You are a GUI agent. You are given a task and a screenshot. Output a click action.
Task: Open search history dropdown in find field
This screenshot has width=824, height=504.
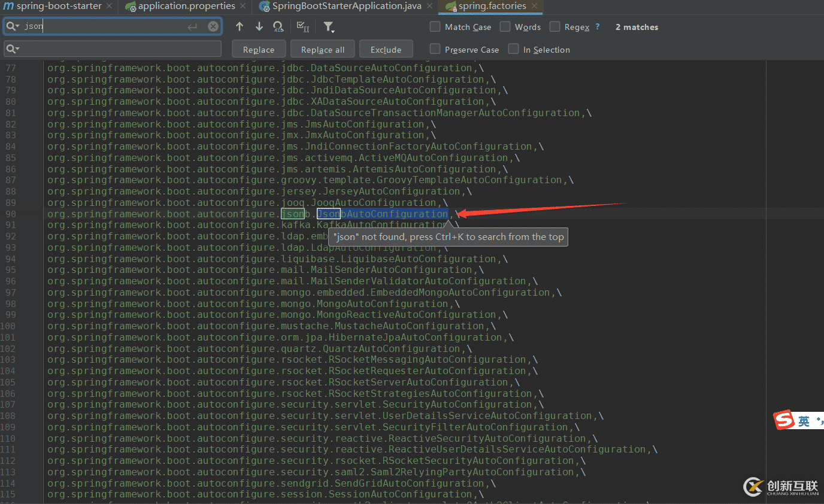(x=13, y=26)
